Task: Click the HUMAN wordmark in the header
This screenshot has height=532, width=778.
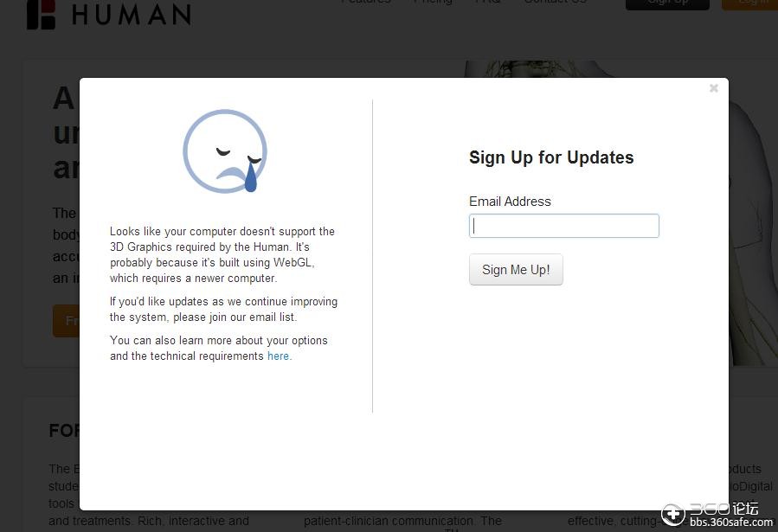Action: tap(131, 14)
